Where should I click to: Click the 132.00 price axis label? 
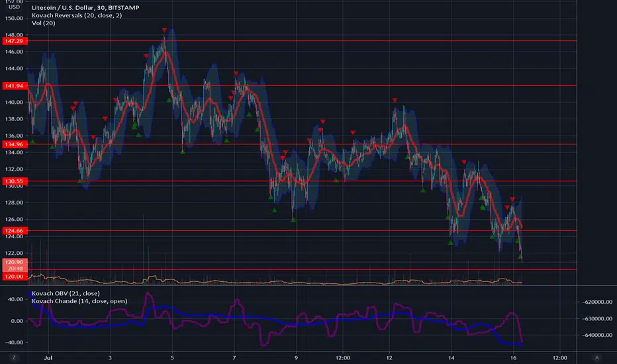[x=14, y=169]
